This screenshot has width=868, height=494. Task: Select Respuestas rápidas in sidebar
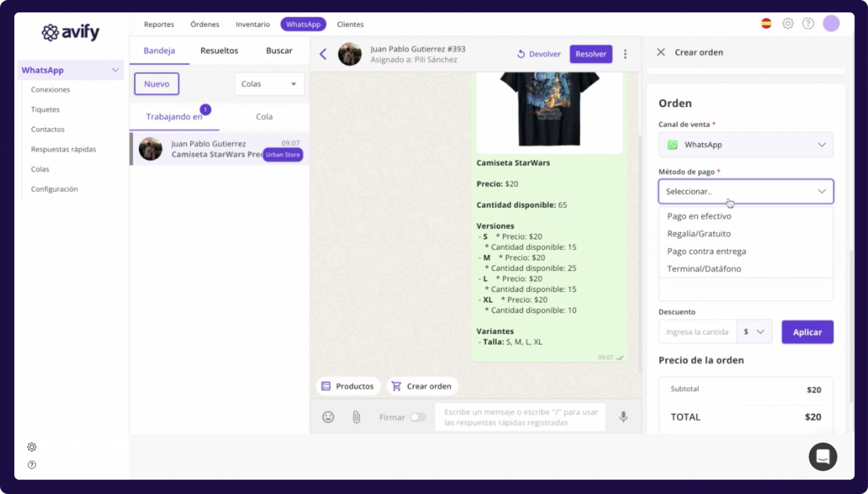point(63,150)
